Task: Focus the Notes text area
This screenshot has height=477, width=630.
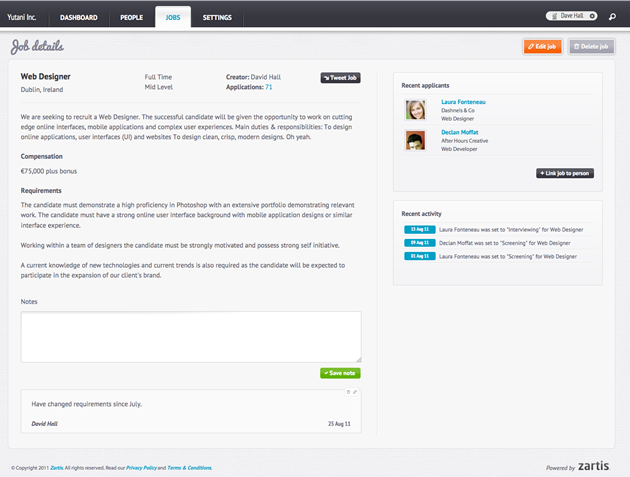Action: coord(191,337)
